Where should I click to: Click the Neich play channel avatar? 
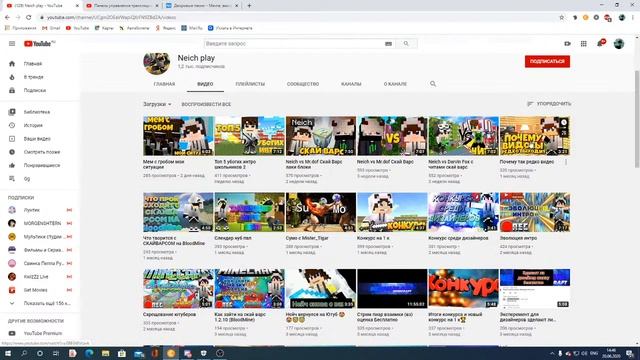tap(156, 62)
